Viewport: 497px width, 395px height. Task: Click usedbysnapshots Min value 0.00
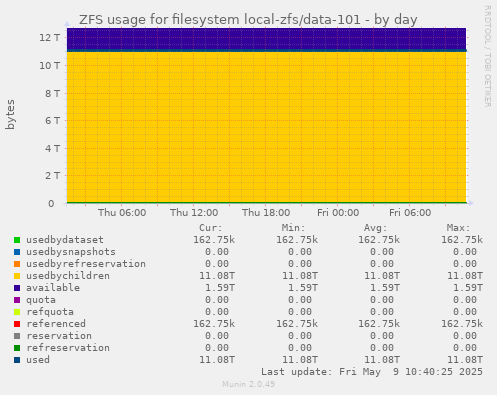pyautogui.click(x=300, y=252)
